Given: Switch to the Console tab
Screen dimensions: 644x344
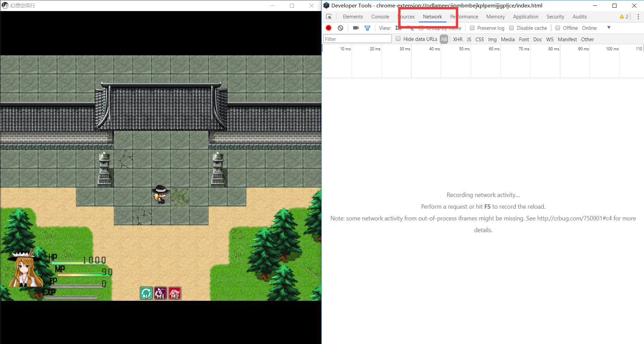Looking at the screenshot, I should pos(380,17).
